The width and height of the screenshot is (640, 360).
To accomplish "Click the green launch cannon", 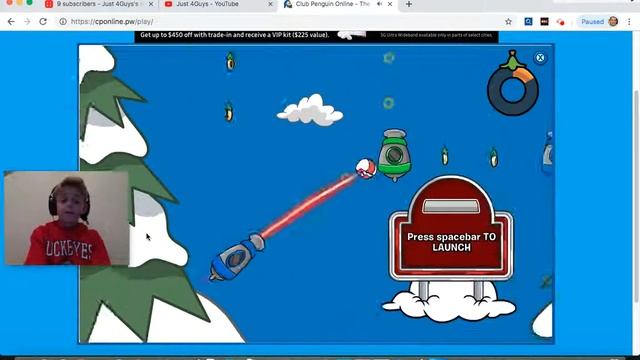I will point(394,155).
